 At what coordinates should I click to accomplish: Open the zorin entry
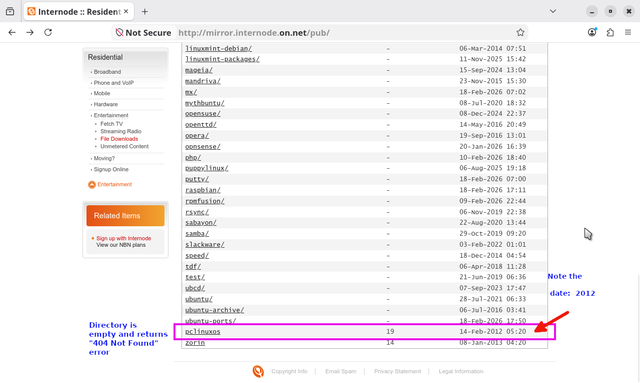click(x=195, y=343)
